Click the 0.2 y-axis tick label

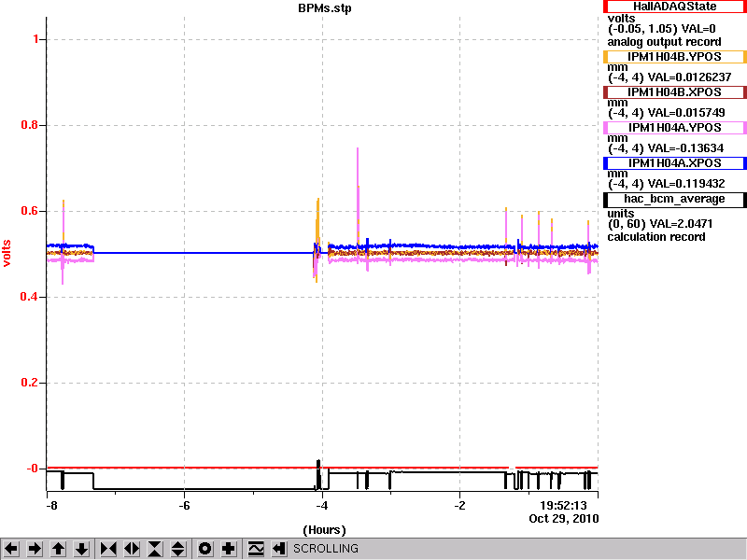30,383
